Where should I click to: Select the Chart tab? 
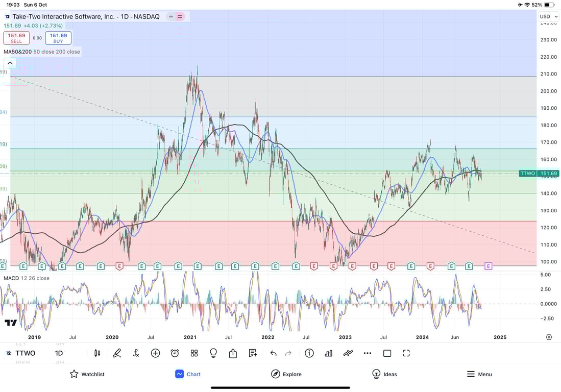188,374
